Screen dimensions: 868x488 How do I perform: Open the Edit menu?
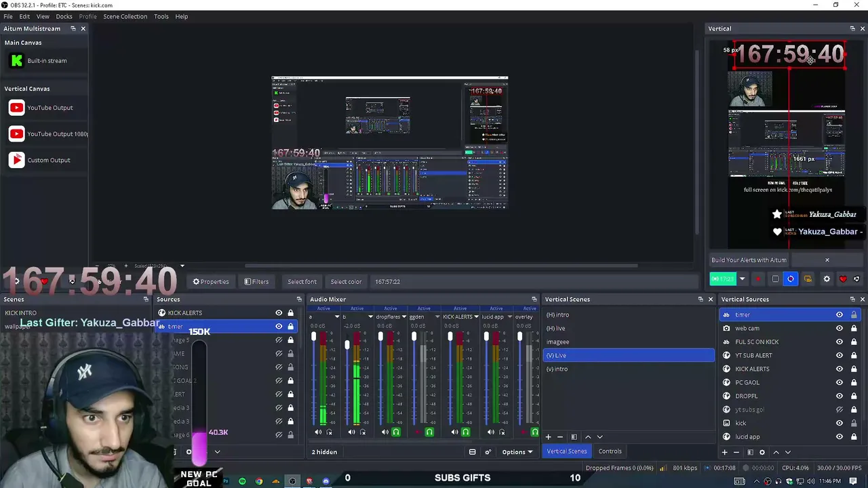pyautogui.click(x=24, y=16)
